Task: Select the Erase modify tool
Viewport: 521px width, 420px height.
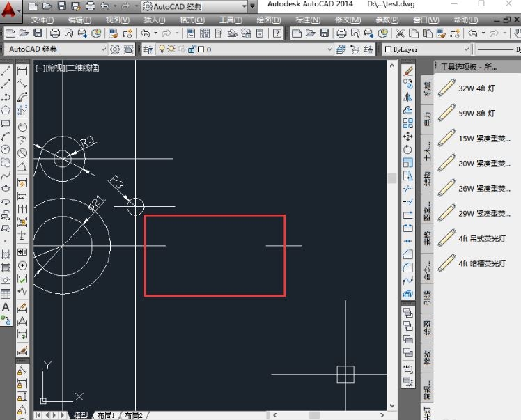Action: [x=408, y=70]
